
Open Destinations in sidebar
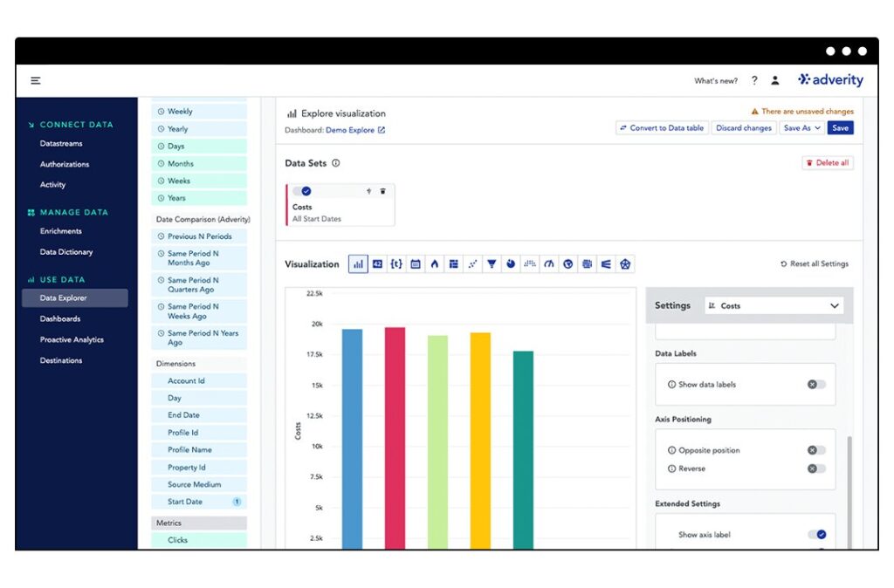(61, 360)
